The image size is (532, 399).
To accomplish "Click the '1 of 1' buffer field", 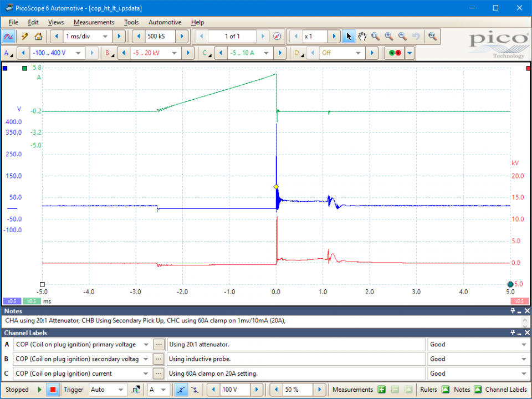I will click(232, 37).
